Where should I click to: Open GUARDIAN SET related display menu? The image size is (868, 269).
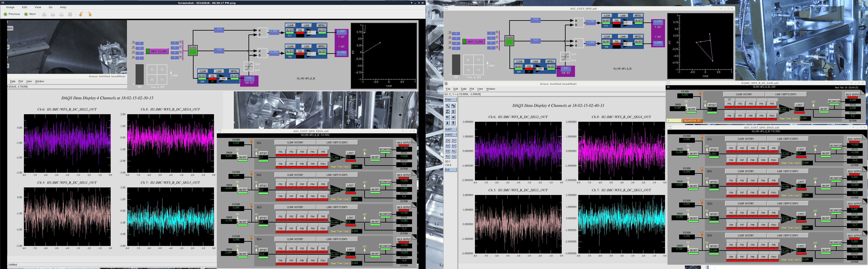(692, 121)
